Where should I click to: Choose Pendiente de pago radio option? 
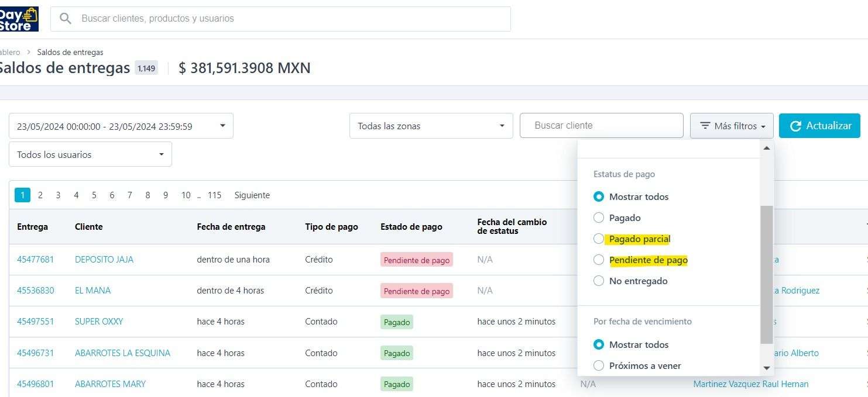click(598, 260)
